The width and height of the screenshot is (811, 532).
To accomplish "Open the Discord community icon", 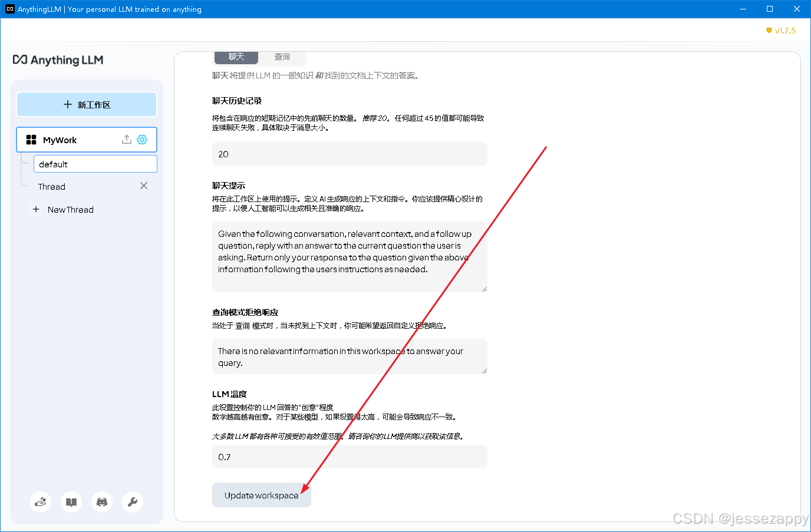I will [102, 502].
